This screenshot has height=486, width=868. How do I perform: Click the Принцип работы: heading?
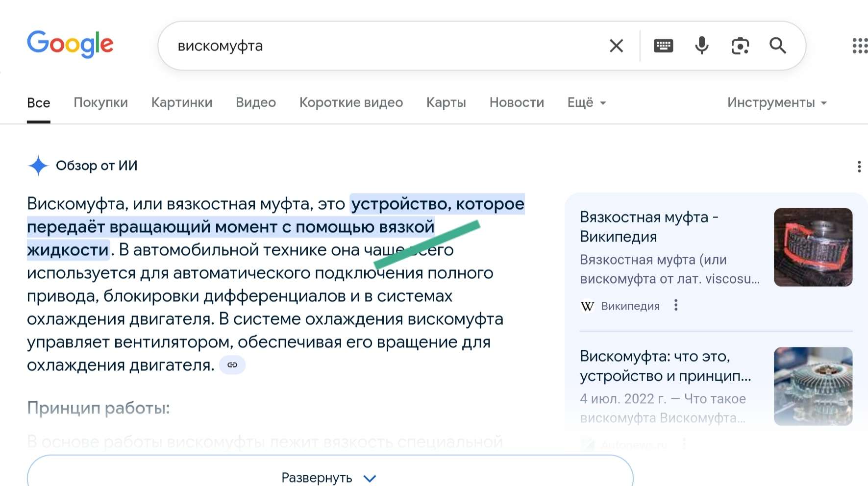pos(99,408)
